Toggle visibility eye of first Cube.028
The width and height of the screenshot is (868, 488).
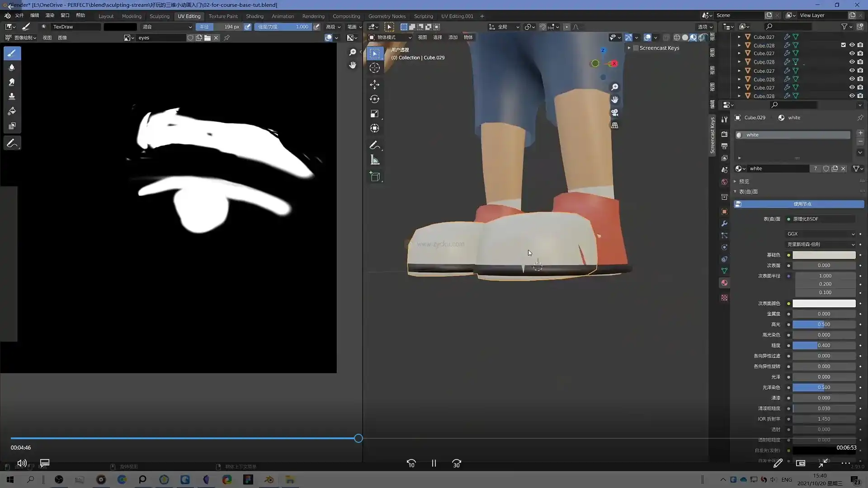pyautogui.click(x=852, y=45)
